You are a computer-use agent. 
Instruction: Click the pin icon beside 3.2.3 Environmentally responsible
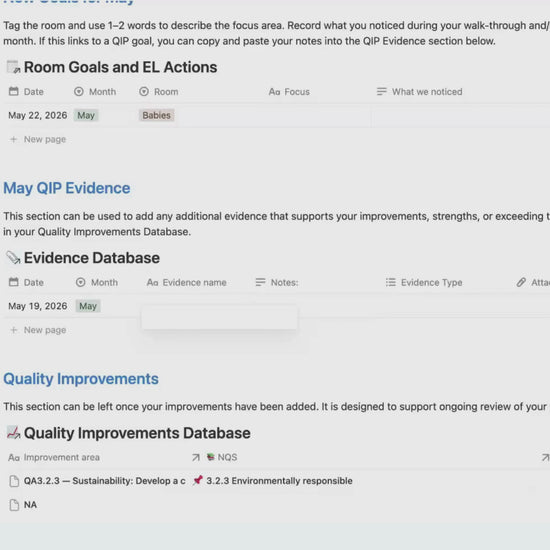pos(198,480)
